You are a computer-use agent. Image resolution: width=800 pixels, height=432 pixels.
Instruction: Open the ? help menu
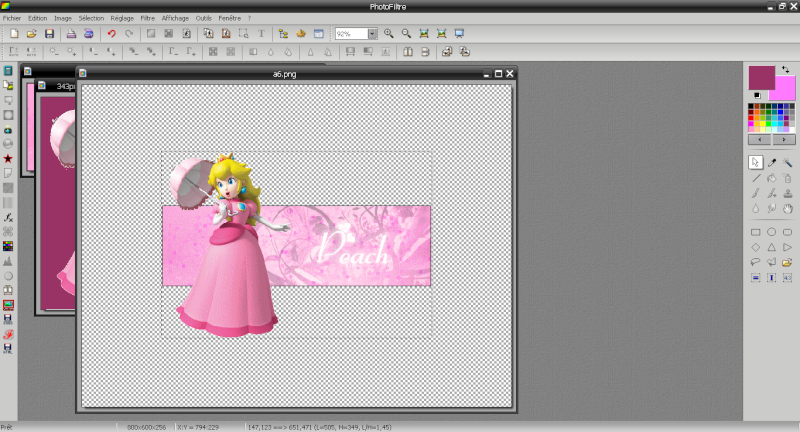[x=249, y=18]
